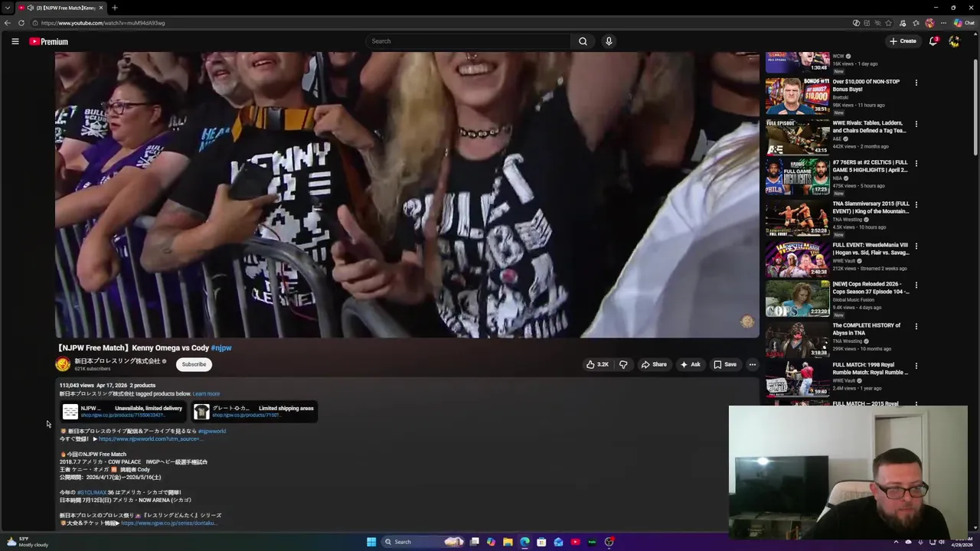
Task: Open WWE Rivals video thumbnail
Action: click(798, 138)
